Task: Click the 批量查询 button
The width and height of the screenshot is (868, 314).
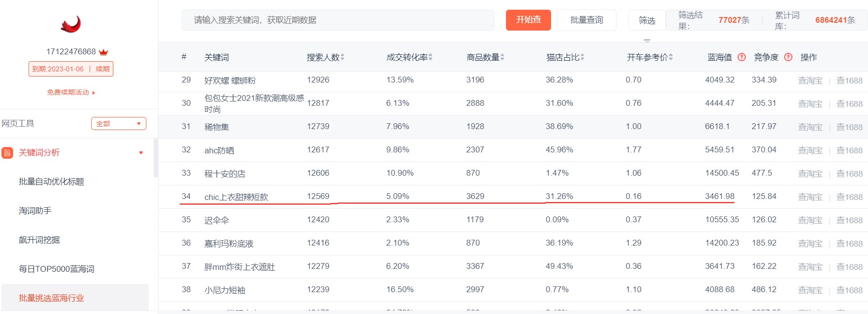Action: point(586,20)
